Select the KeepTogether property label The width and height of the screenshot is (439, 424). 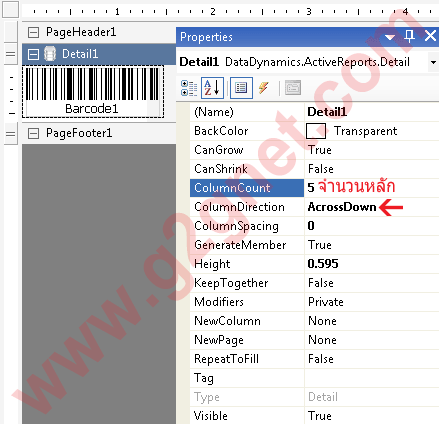[x=231, y=283]
